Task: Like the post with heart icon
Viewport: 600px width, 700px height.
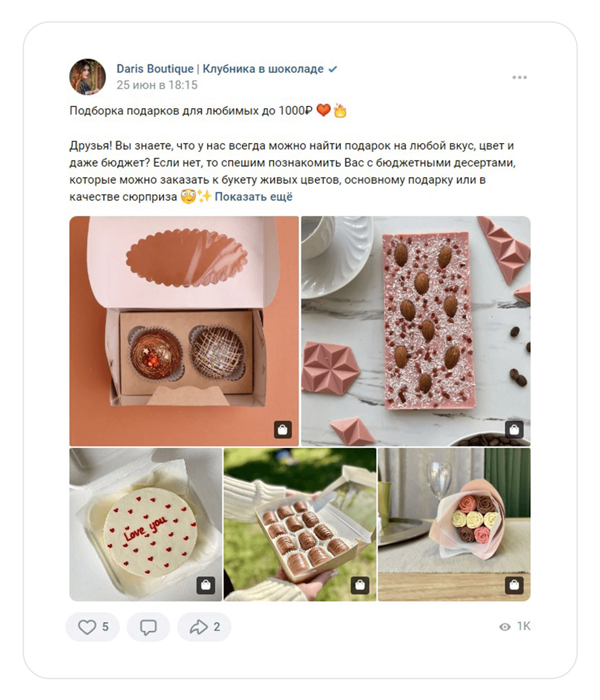Action: 87,627
